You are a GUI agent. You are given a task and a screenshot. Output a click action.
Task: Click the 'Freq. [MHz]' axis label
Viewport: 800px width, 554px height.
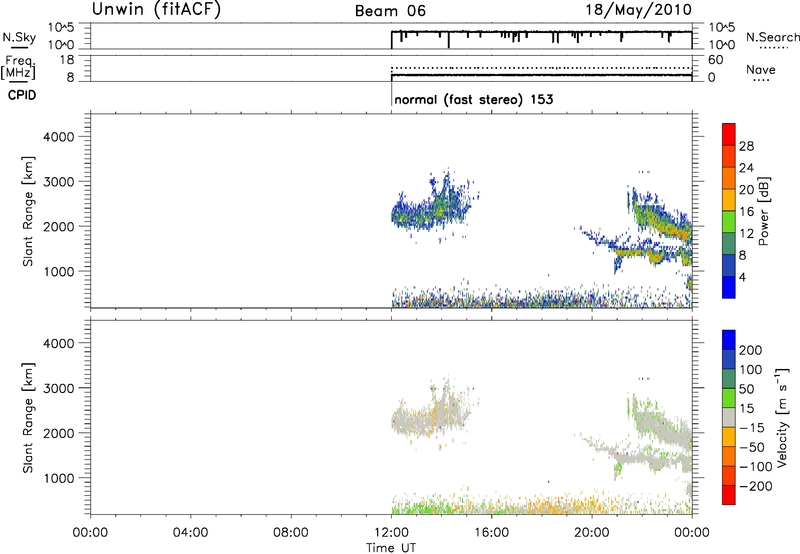tap(19, 68)
